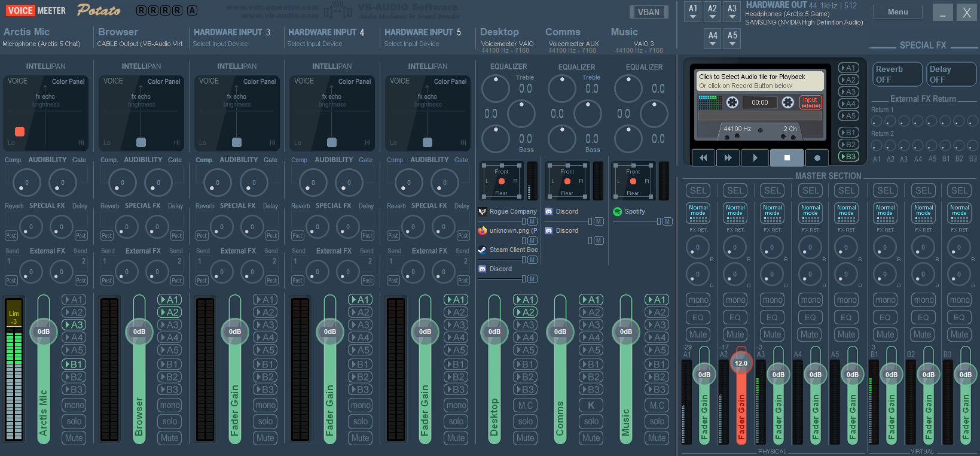980x456 pixels.
Task: Open the A4 hardware output device dropdown
Action: click(713, 38)
